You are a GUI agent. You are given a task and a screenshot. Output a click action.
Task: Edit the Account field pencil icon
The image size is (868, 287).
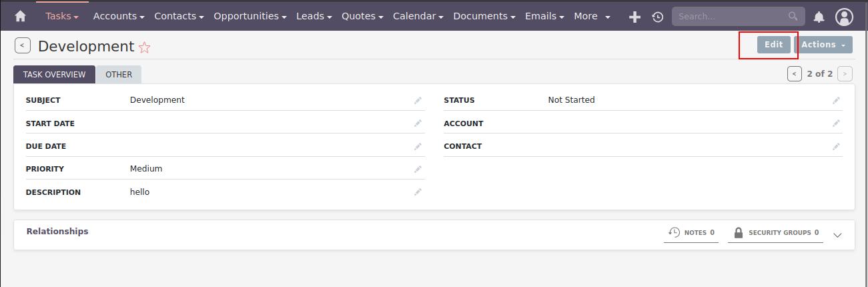click(836, 123)
